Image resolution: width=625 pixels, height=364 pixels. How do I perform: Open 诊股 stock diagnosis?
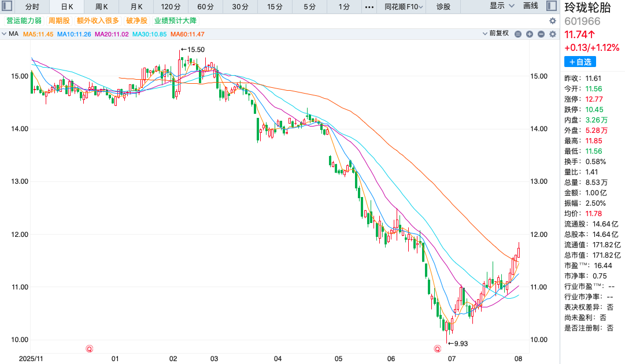click(x=443, y=7)
